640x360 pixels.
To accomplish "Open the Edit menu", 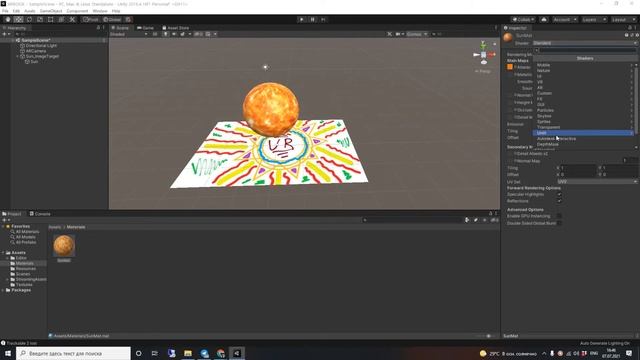I will tap(16, 11).
